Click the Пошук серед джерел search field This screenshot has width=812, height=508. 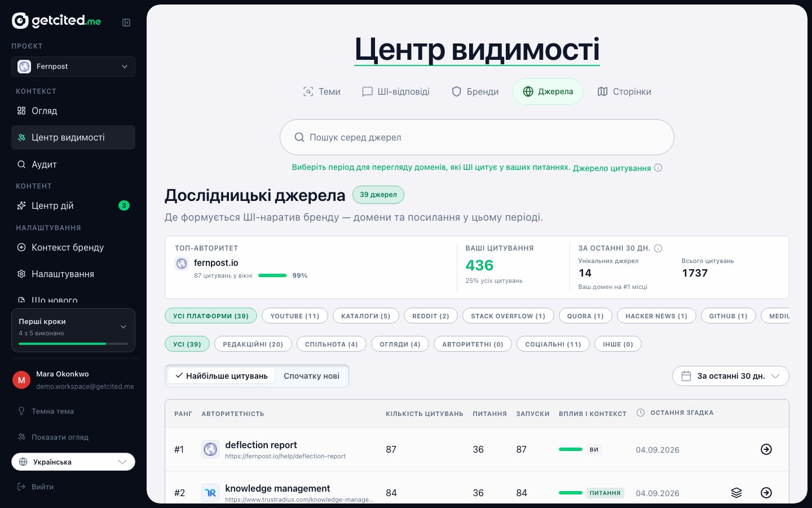(477, 137)
